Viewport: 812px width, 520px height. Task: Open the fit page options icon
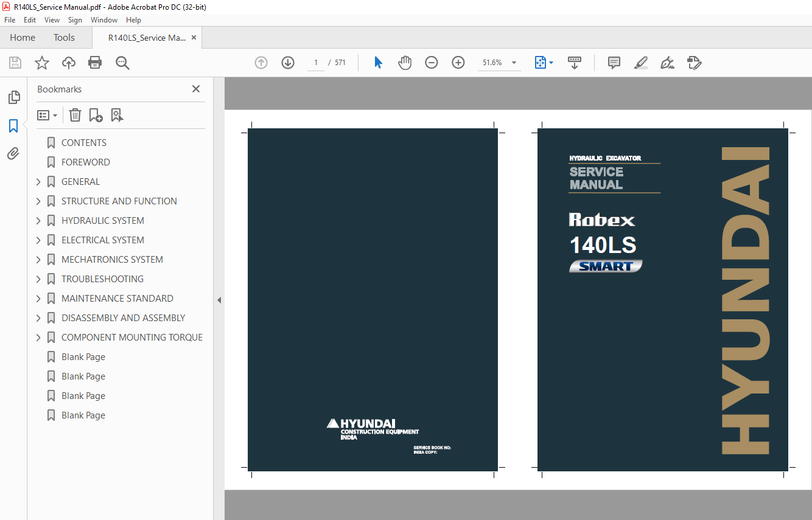pos(544,63)
